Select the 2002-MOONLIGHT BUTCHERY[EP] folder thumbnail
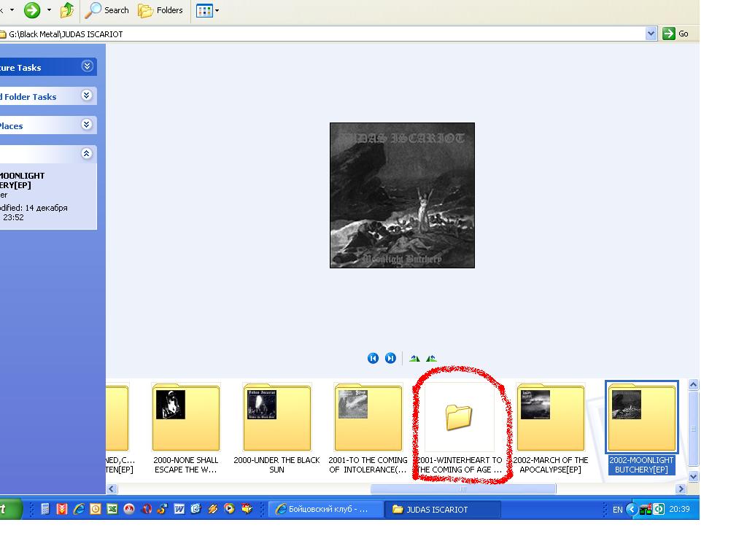Viewport: 747px width, 560px height. (642, 418)
